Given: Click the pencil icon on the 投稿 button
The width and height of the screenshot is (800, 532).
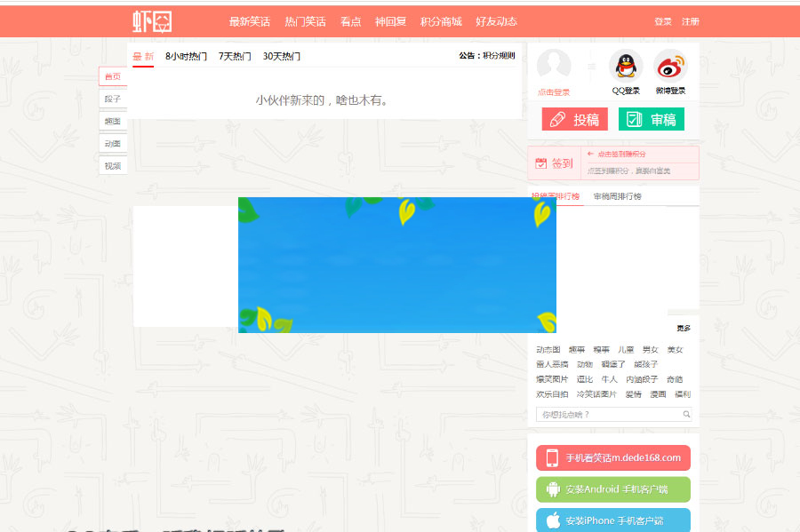Looking at the screenshot, I should (x=557, y=118).
